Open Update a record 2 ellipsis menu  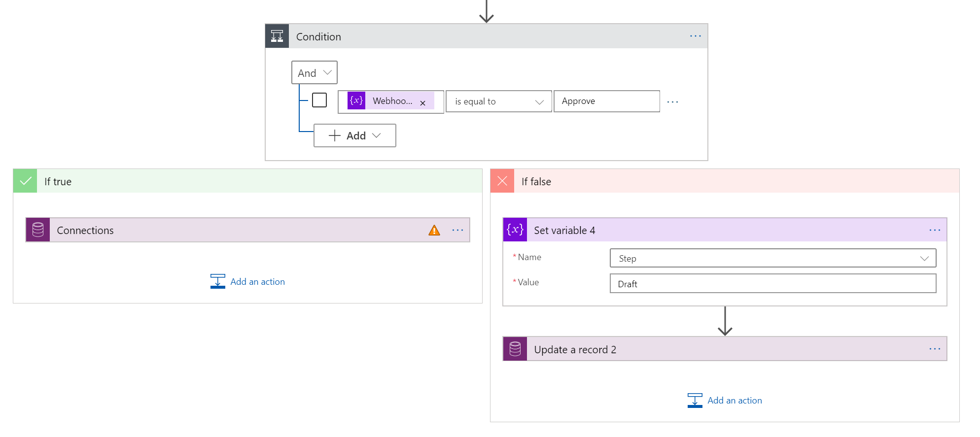[935, 349]
